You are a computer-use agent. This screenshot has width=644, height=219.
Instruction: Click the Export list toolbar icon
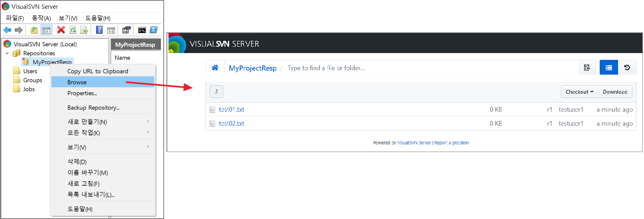click(x=84, y=30)
